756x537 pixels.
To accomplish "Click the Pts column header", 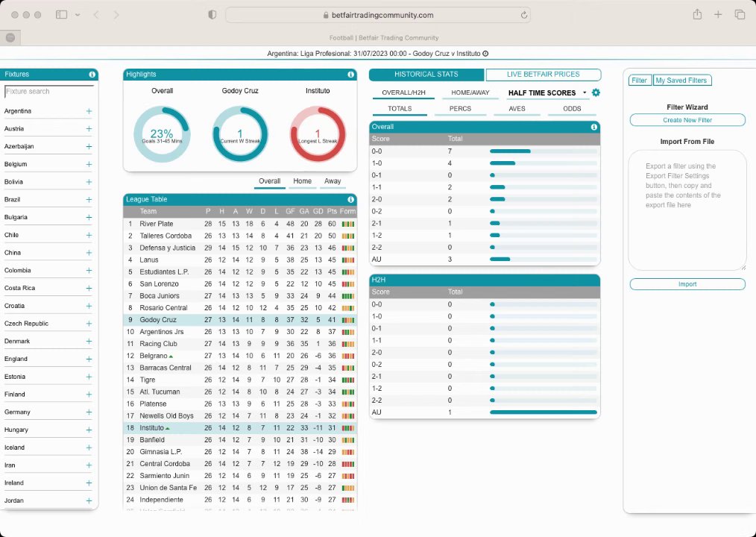I will (x=332, y=211).
